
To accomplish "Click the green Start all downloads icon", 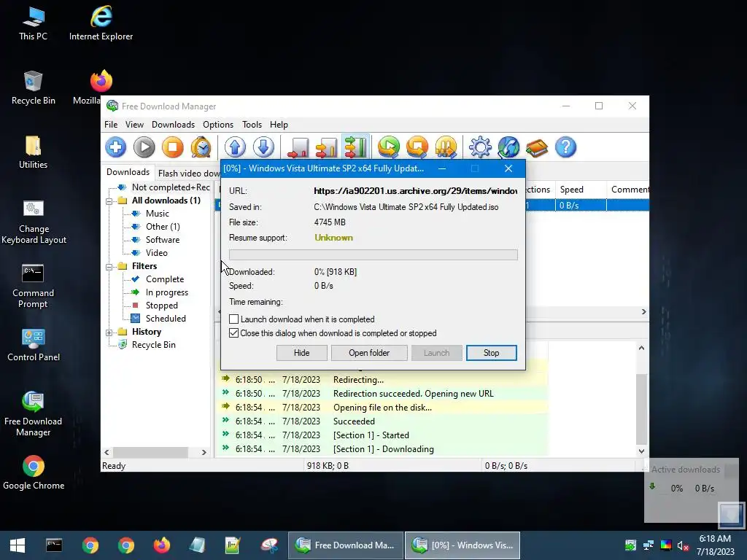I will coord(389,147).
